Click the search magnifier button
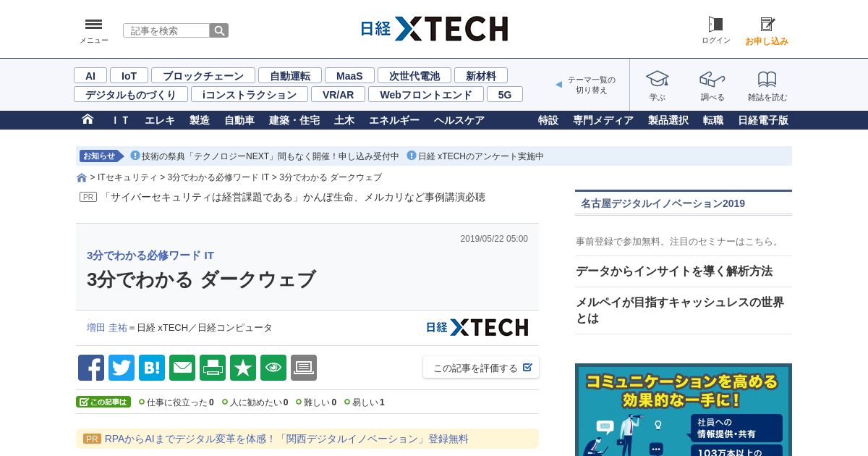Image resolution: width=868 pixels, height=456 pixels. tap(219, 30)
